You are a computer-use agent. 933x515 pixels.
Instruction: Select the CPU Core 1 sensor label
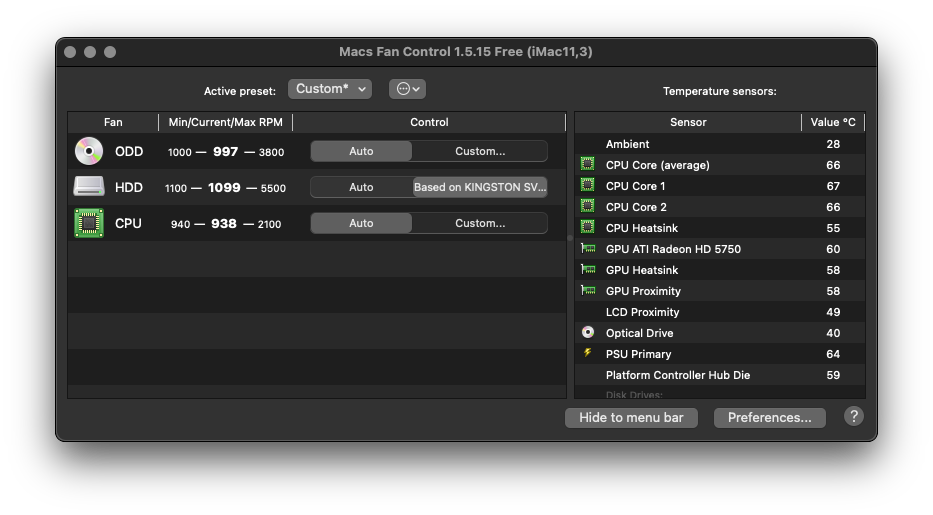point(635,186)
